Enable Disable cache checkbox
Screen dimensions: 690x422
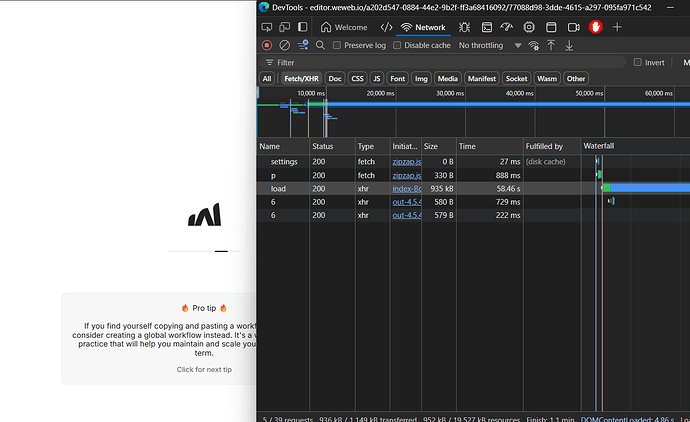(x=397, y=45)
